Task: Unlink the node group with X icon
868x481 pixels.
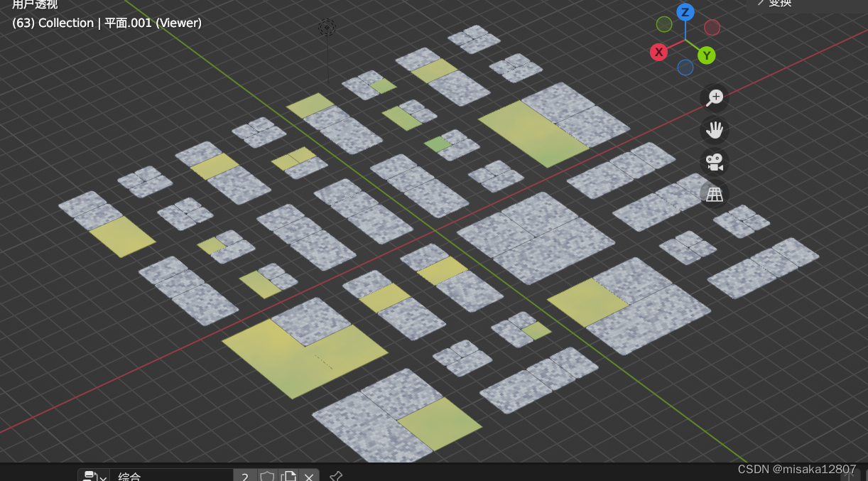Action: pos(309,476)
